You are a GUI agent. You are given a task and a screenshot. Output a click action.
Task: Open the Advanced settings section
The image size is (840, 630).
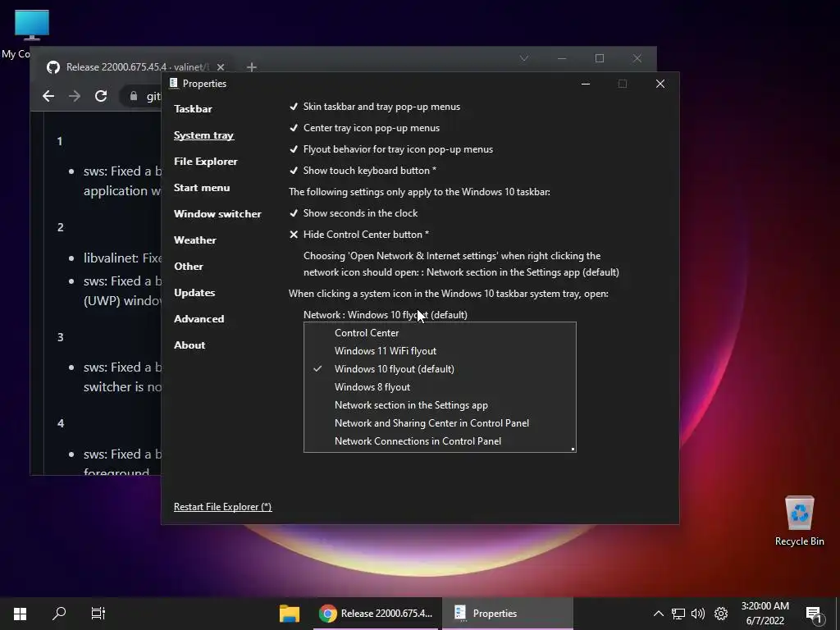tap(199, 319)
